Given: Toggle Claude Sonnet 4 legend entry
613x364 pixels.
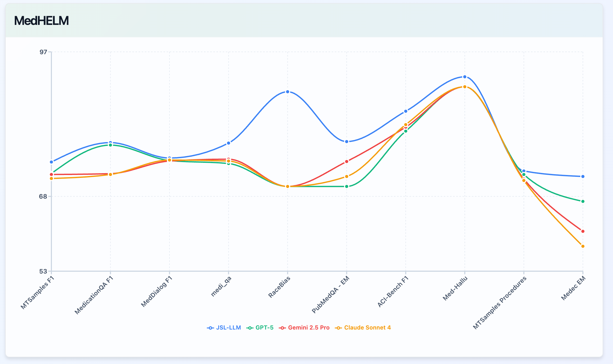Looking at the screenshot, I should click(x=367, y=327).
